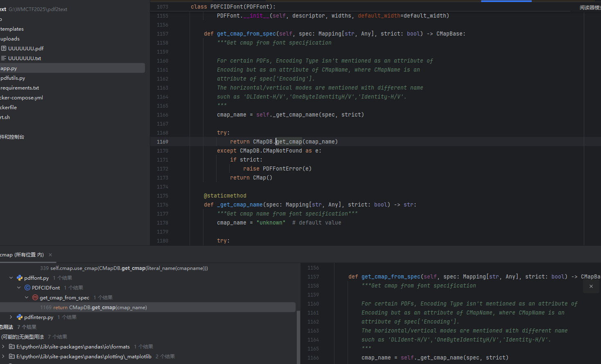601x364 pixels.
Task: Click the find-results panel vertical scrollbar
Action: click(298, 337)
